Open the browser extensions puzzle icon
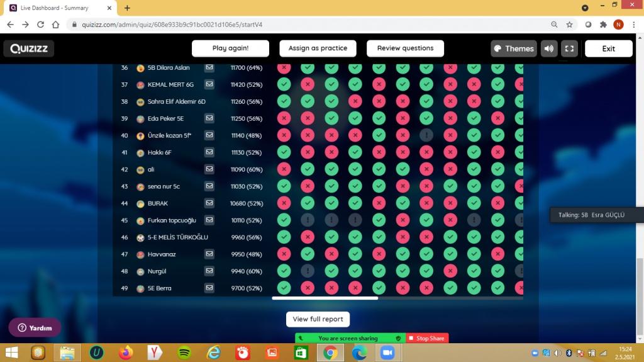The image size is (644, 362). 603,25
